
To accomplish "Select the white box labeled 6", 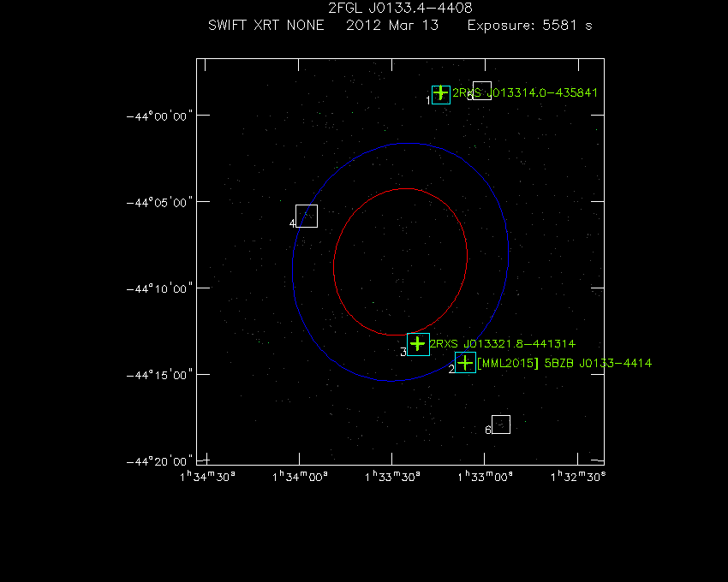I will pos(501,425).
